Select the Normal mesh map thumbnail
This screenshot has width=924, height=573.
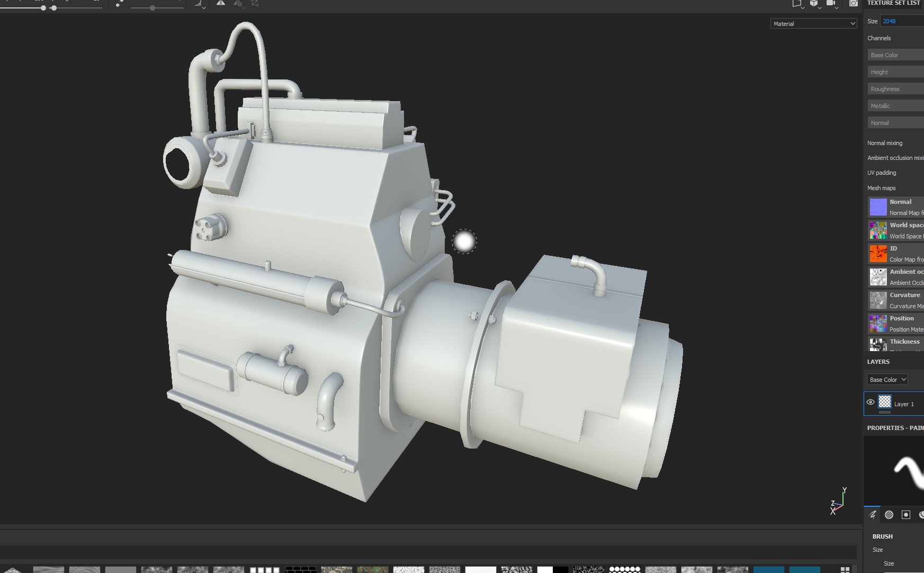(x=878, y=207)
